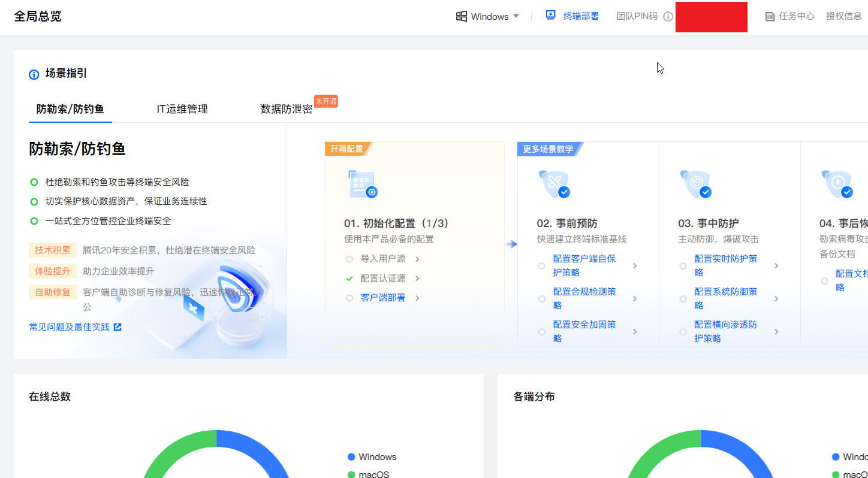Open the 配置认证源 setup step
Viewport: 868px width, 478px height.
point(383,279)
